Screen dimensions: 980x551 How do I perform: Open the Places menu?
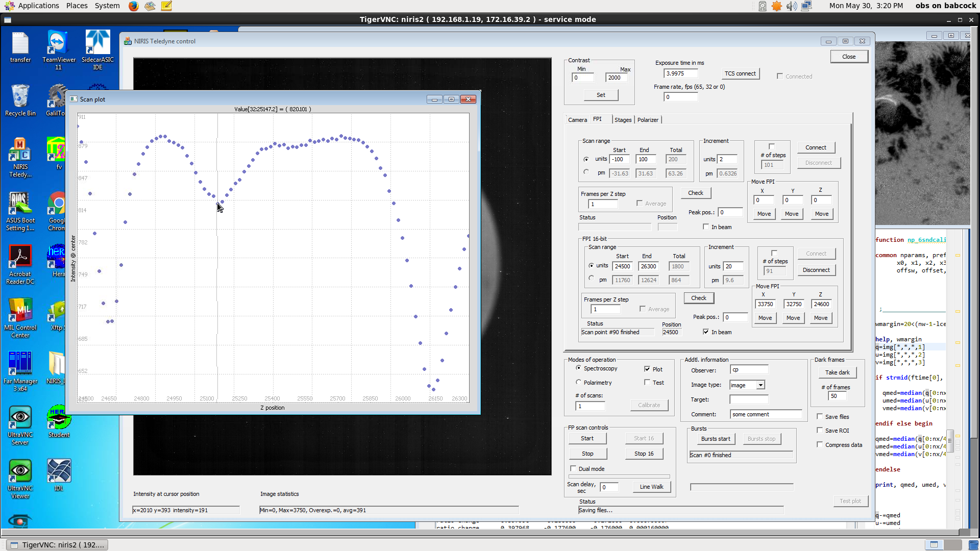click(77, 6)
